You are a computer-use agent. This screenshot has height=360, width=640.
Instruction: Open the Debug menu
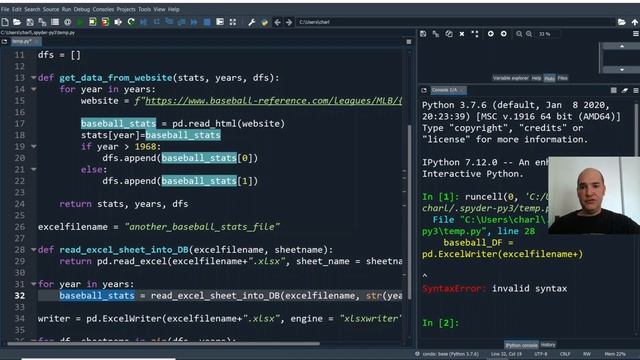tap(82, 9)
